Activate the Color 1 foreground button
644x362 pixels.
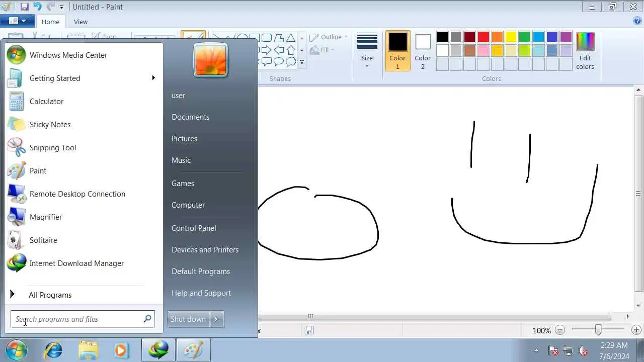[397, 51]
